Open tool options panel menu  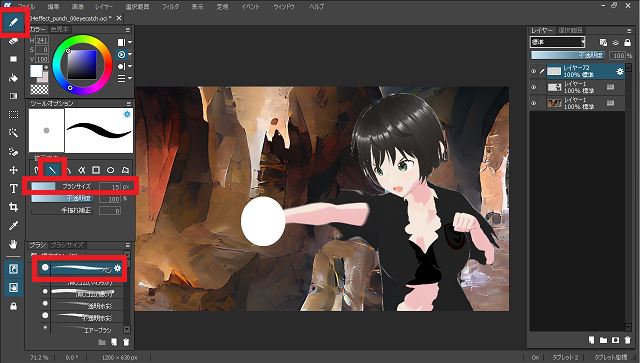pyautogui.click(x=128, y=104)
